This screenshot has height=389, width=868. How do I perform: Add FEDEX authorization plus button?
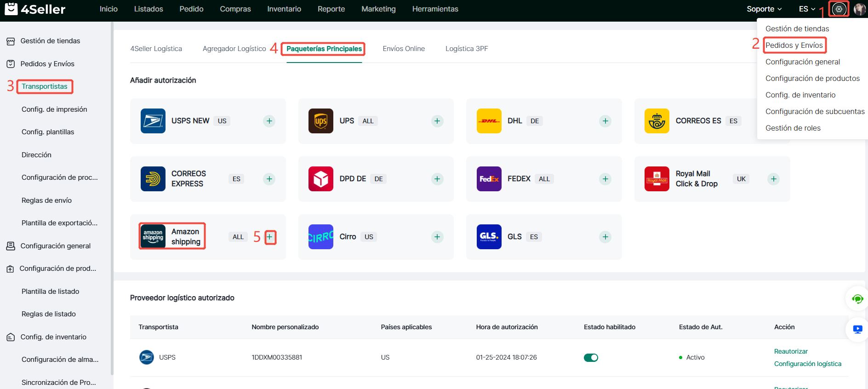click(605, 179)
